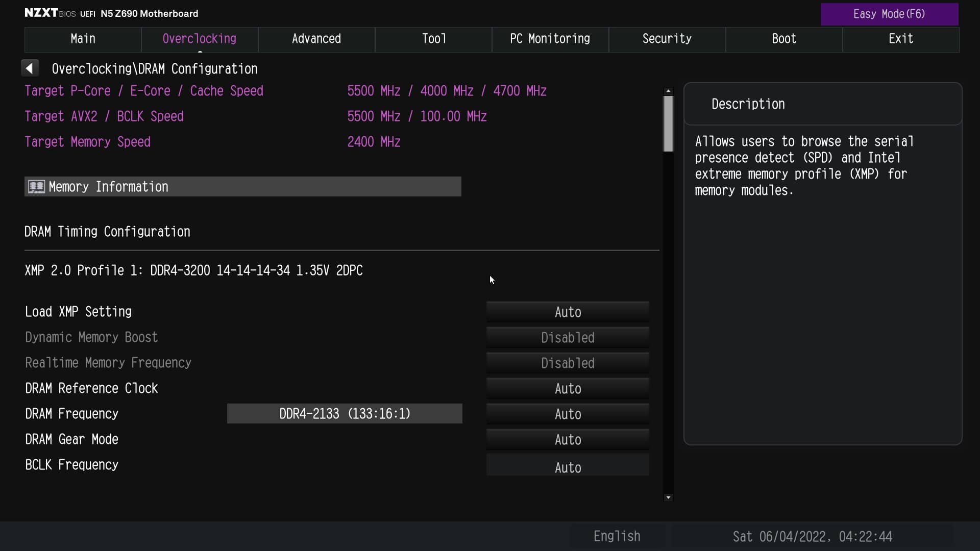Go to the Advanced tab
The width and height of the screenshot is (980, 551).
(316, 39)
